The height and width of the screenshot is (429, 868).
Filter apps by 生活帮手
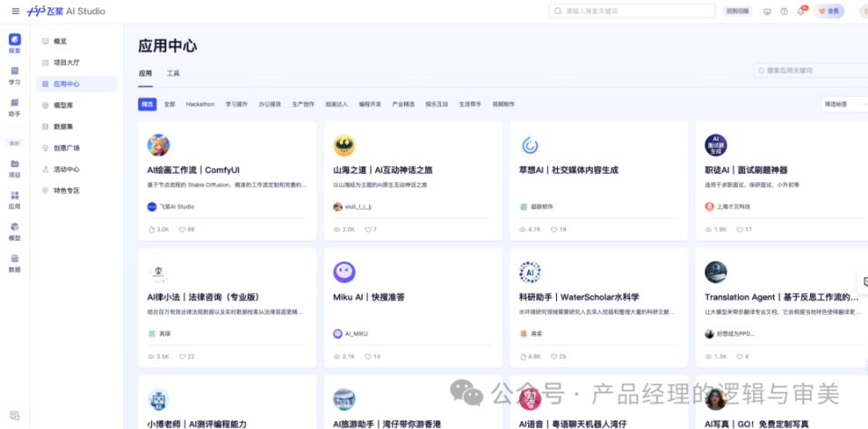470,104
